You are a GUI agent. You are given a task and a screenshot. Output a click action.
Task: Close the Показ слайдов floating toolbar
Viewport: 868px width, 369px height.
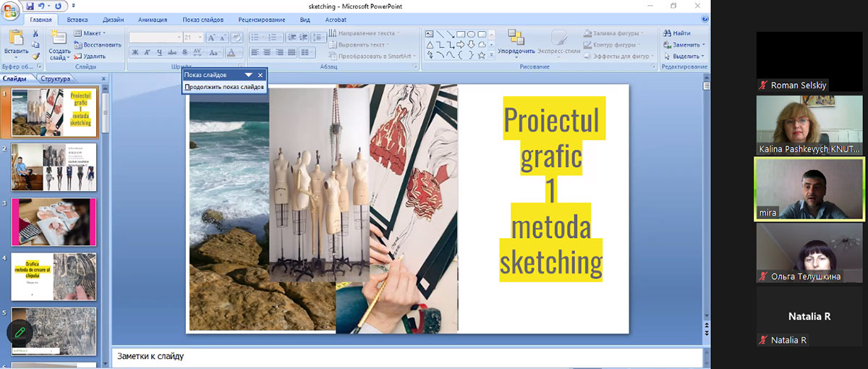coord(260,75)
